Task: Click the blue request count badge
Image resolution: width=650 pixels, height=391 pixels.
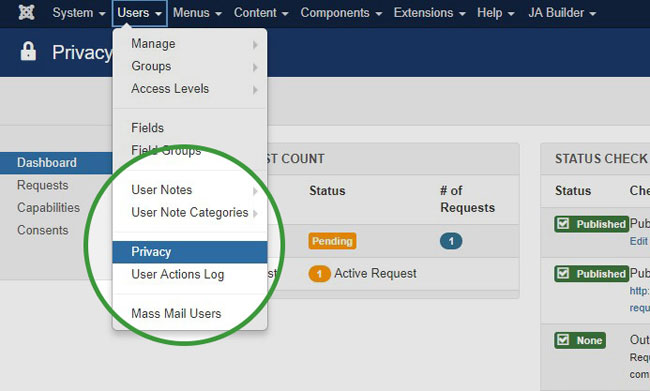Action: point(451,241)
